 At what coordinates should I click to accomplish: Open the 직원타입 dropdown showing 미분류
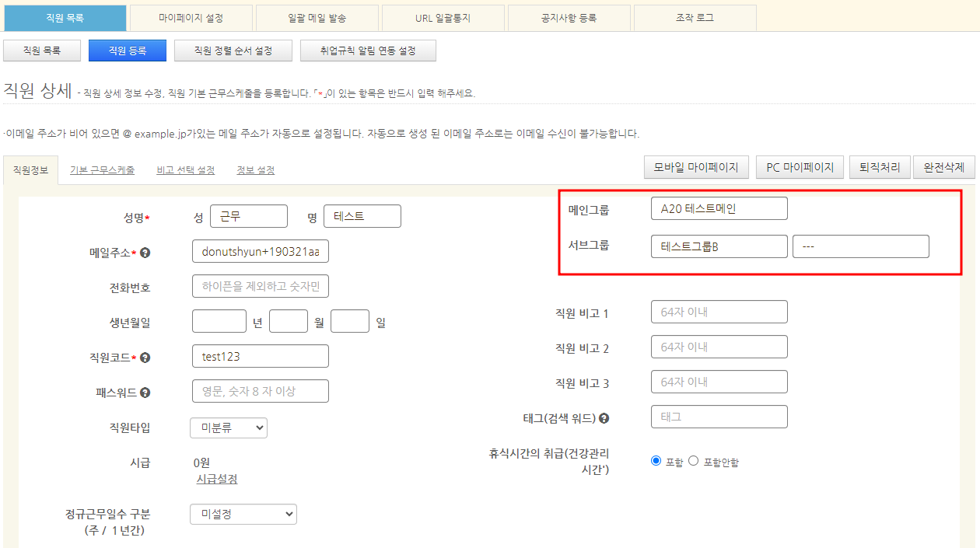pos(229,428)
